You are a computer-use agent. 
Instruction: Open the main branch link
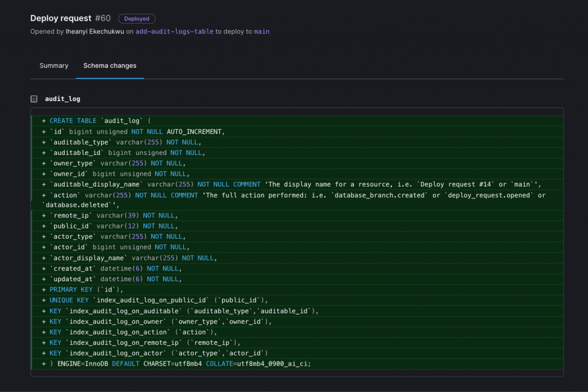[262, 32]
